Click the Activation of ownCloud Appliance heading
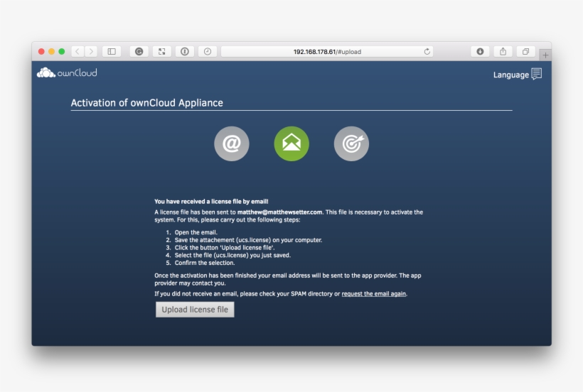 pos(147,103)
